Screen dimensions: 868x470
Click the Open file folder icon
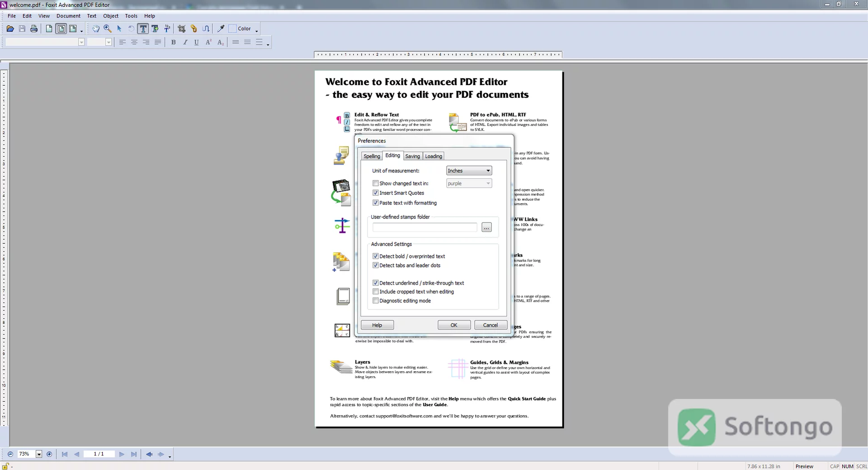pos(10,28)
